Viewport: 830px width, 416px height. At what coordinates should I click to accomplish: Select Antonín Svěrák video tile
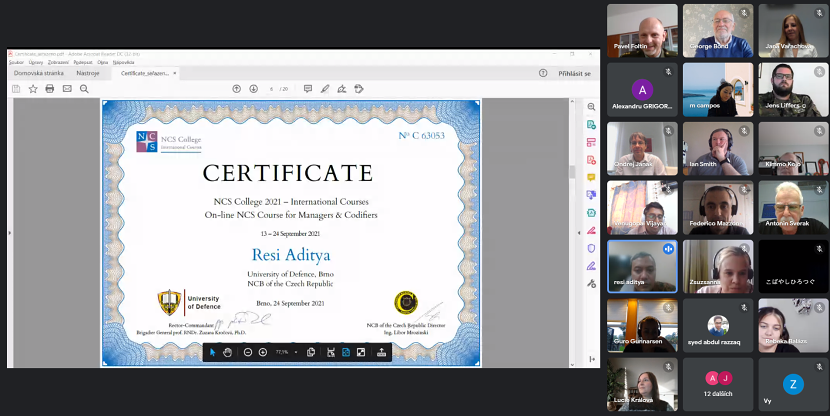coord(793,207)
